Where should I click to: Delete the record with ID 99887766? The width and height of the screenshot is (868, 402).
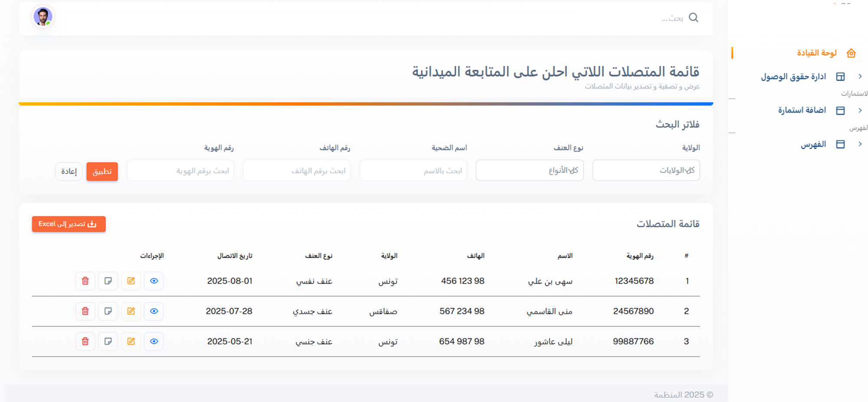pos(85,342)
